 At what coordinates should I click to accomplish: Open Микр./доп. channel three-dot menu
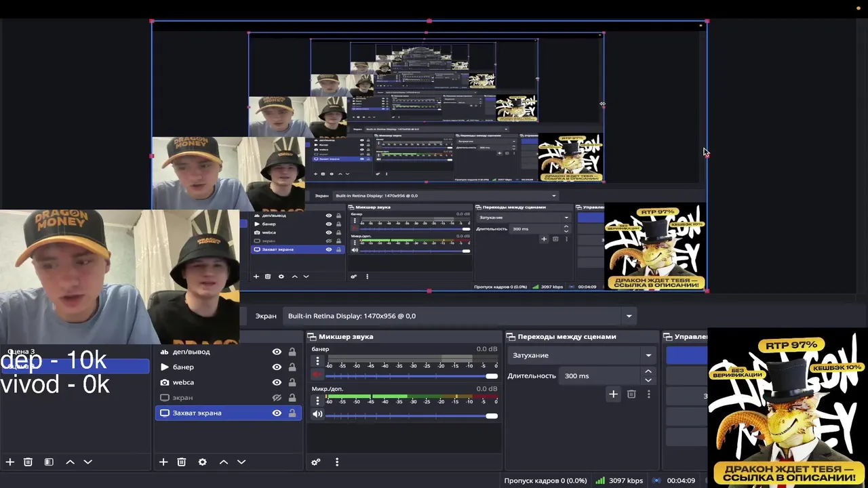[317, 401]
